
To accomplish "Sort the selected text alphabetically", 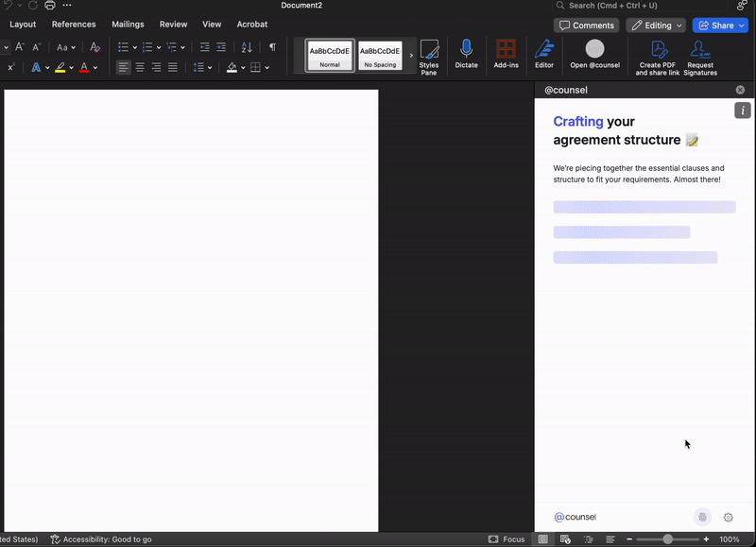I will tap(247, 47).
